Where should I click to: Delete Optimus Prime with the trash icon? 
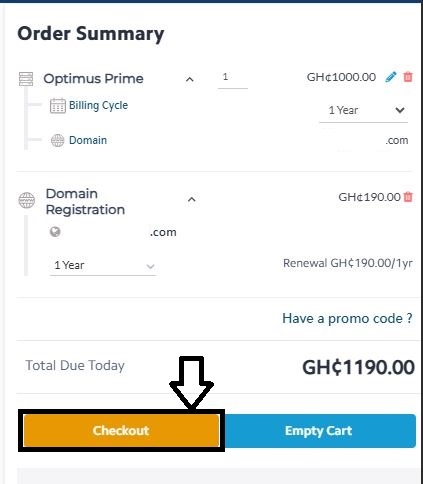point(408,77)
